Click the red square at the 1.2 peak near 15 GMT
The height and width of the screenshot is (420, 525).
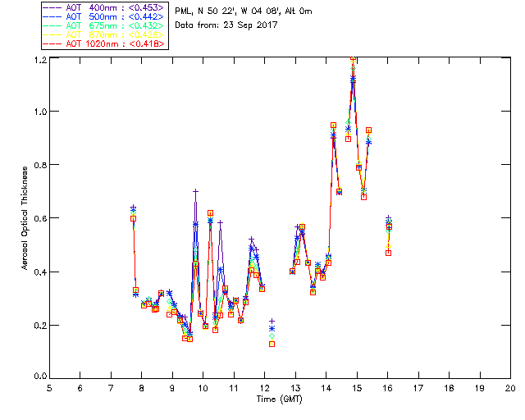pos(353,58)
